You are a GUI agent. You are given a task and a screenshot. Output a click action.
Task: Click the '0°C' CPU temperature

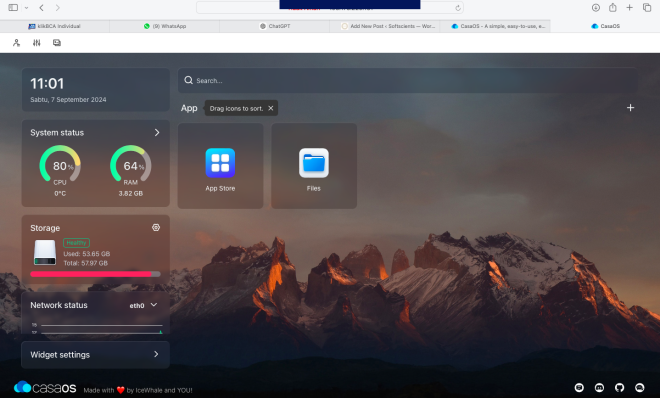[60, 194]
